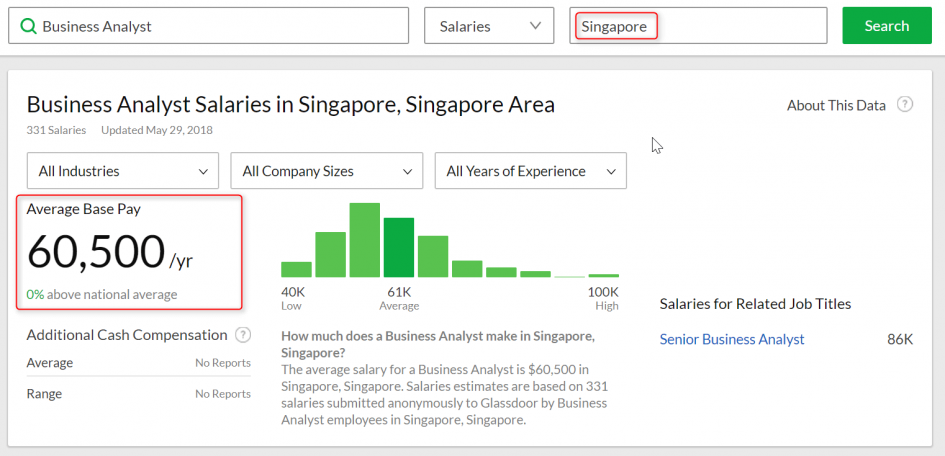Open the All Industries filter dropdown
945x456 pixels.
tap(123, 171)
